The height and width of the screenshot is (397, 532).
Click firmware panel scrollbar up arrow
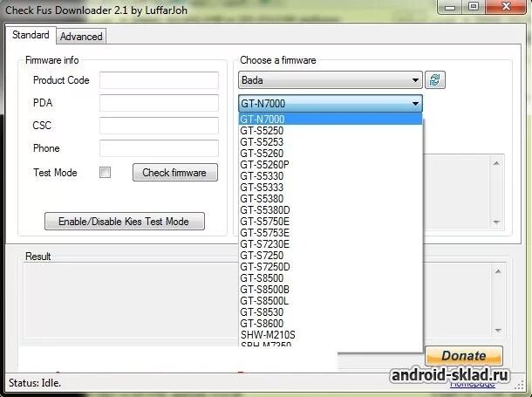point(497,163)
